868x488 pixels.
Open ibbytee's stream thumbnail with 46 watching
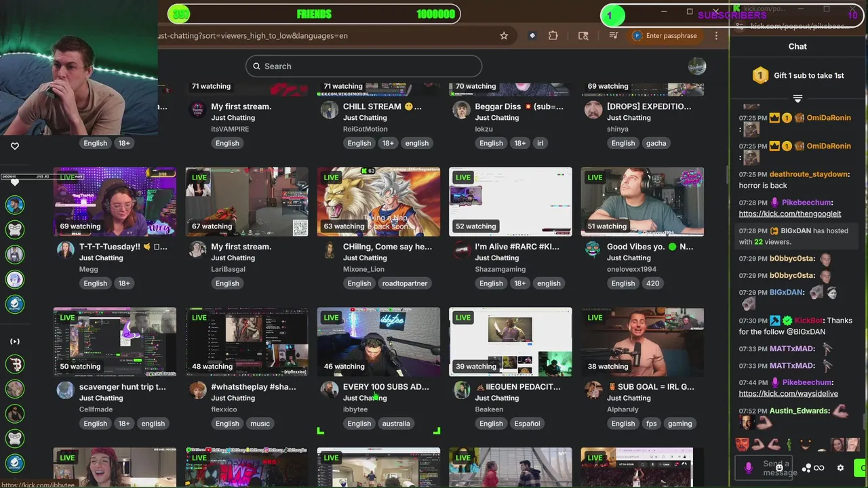click(x=378, y=342)
